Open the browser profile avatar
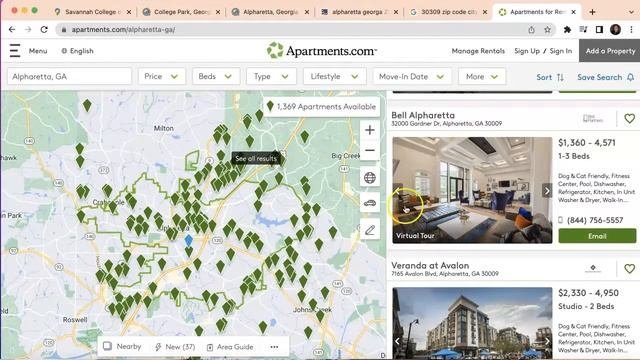Viewport: 640px width, 360px height. point(616,29)
